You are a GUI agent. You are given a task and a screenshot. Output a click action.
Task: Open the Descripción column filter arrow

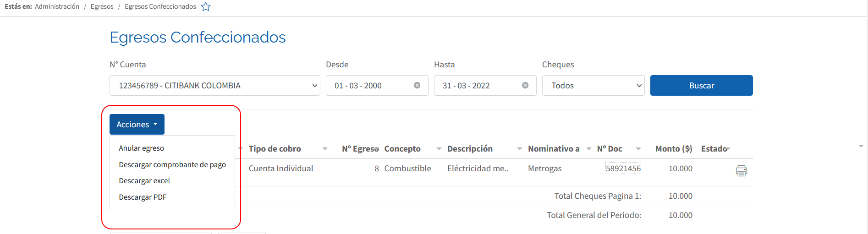click(x=519, y=149)
